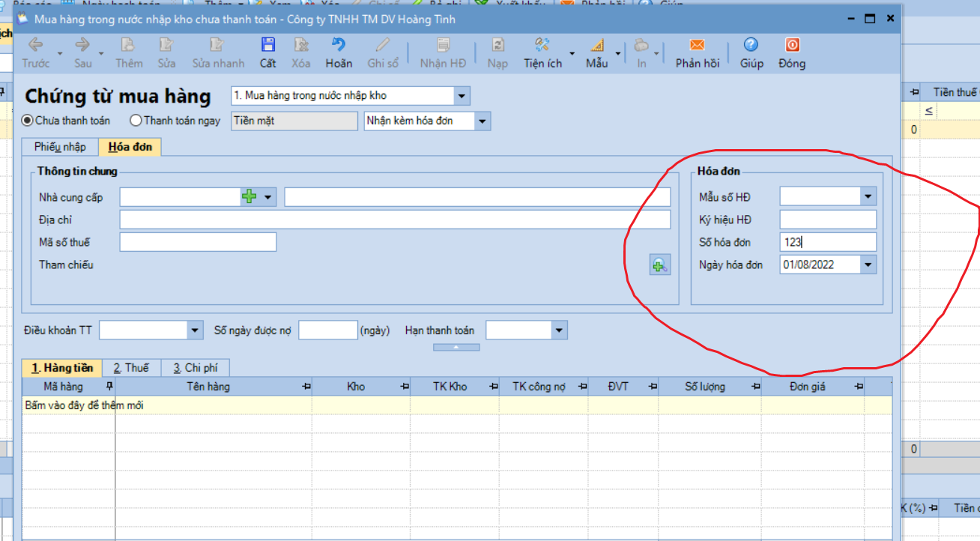Open the purchase type dropdown 'Mua hàng trong nước nhập kho'

click(x=462, y=96)
